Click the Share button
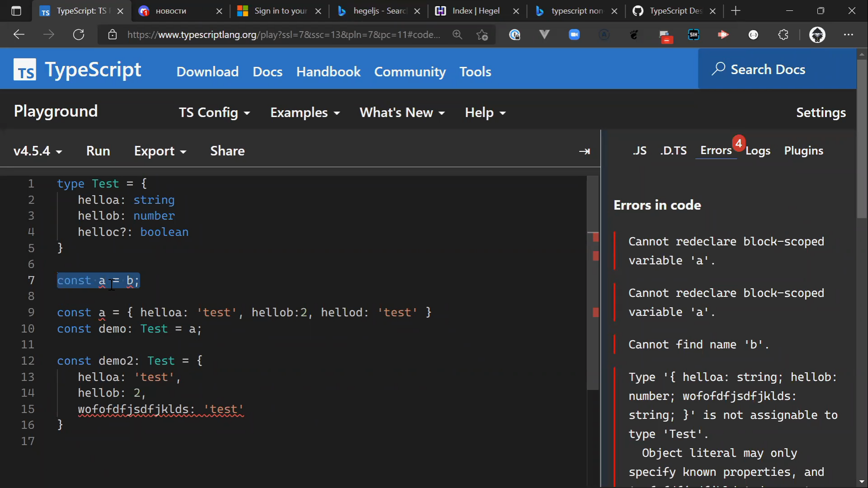The height and width of the screenshot is (488, 868). [227, 151]
